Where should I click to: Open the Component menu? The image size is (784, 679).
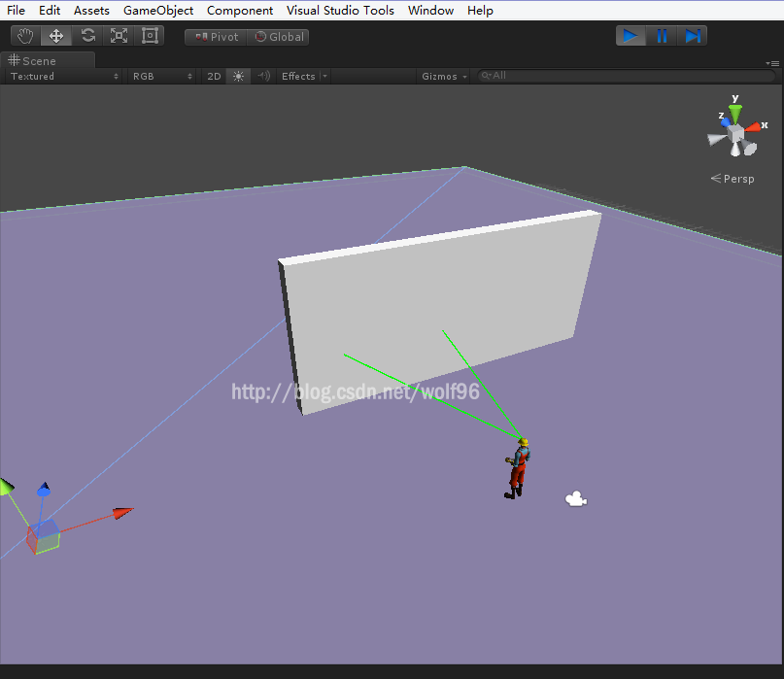pyautogui.click(x=240, y=11)
